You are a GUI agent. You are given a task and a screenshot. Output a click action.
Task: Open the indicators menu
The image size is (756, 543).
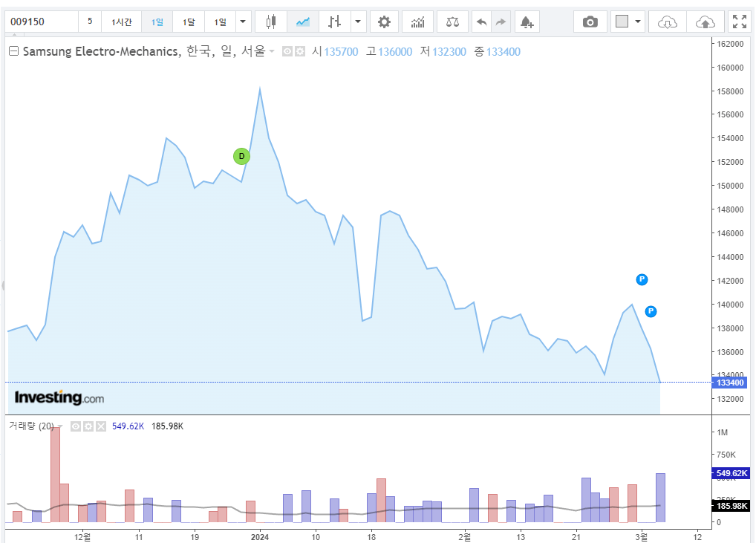point(417,22)
